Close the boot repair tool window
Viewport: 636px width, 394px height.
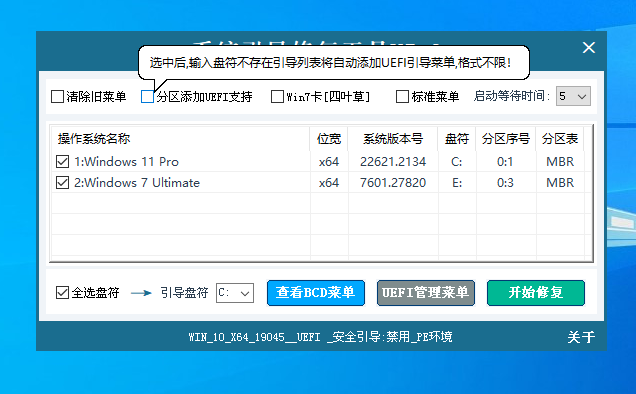pos(589,47)
